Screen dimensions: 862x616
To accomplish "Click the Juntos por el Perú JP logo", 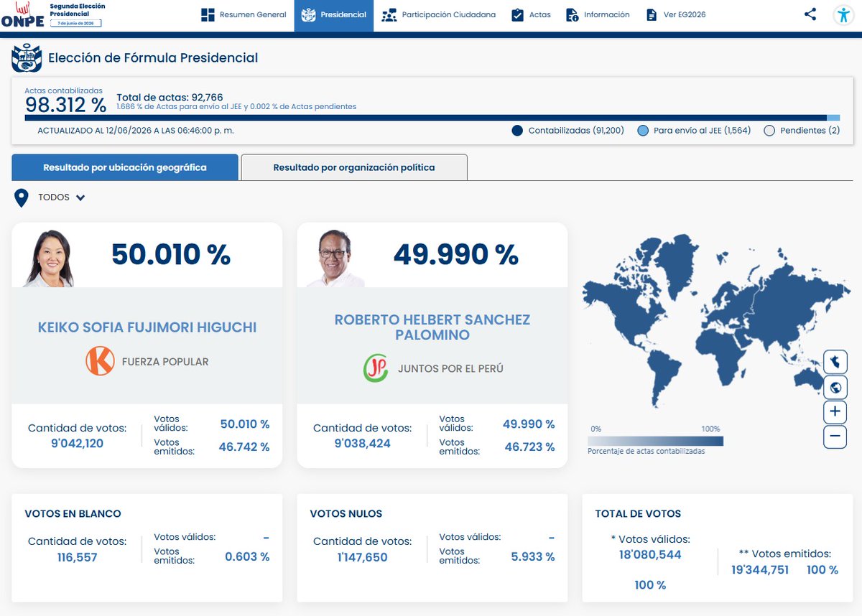I will (x=376, y=368).
